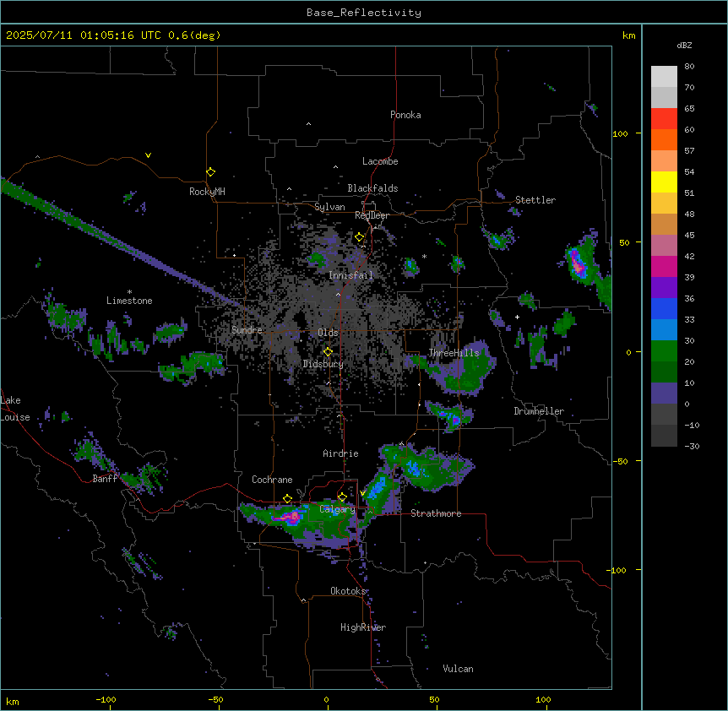Click the strong echo cell southeast of Stettler

(578, 263)
